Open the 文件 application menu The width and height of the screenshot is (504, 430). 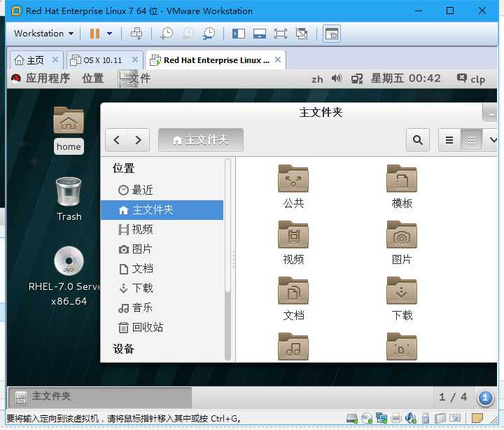click(x=135, y=78)
